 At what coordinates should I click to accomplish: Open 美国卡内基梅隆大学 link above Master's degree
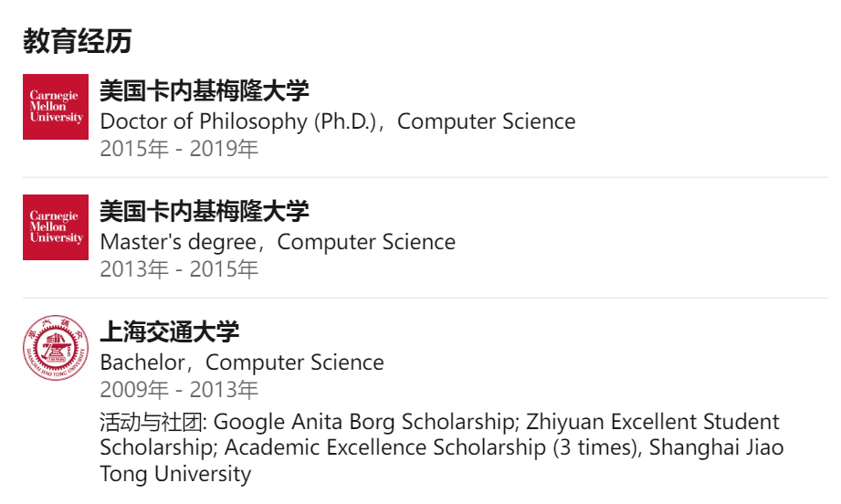pos(205,211)
